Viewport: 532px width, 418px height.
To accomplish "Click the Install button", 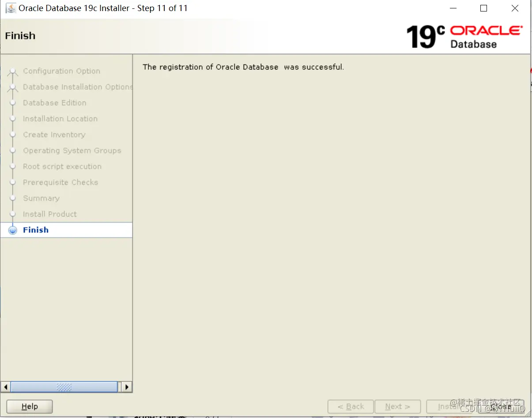I will 450,407.
